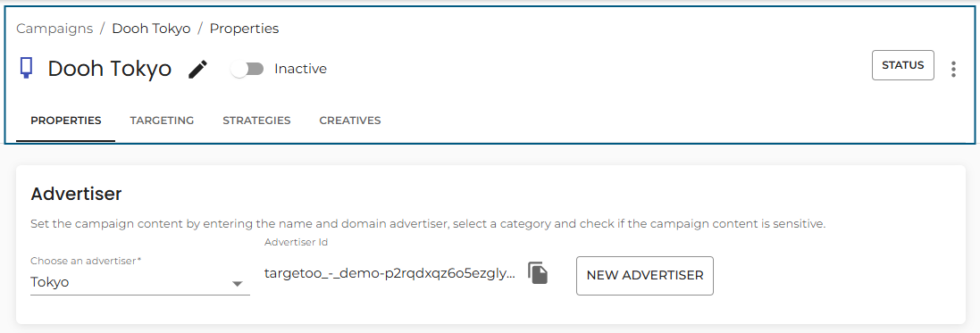Open the three-dot more options menu

[953, 69]
